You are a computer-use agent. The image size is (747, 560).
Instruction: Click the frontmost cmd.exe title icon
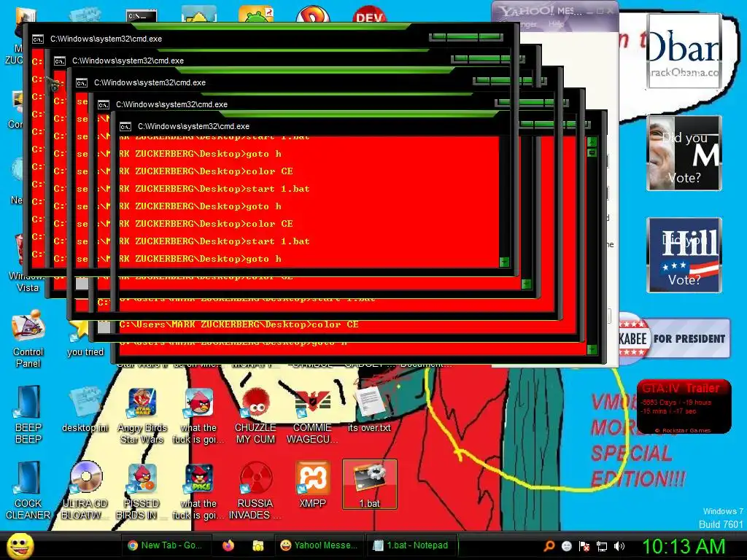point(125,126)
